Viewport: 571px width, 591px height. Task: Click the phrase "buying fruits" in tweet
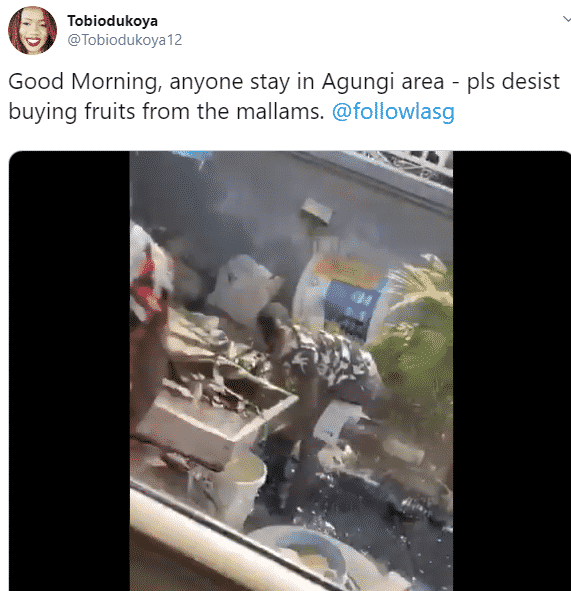coord(72,112)
